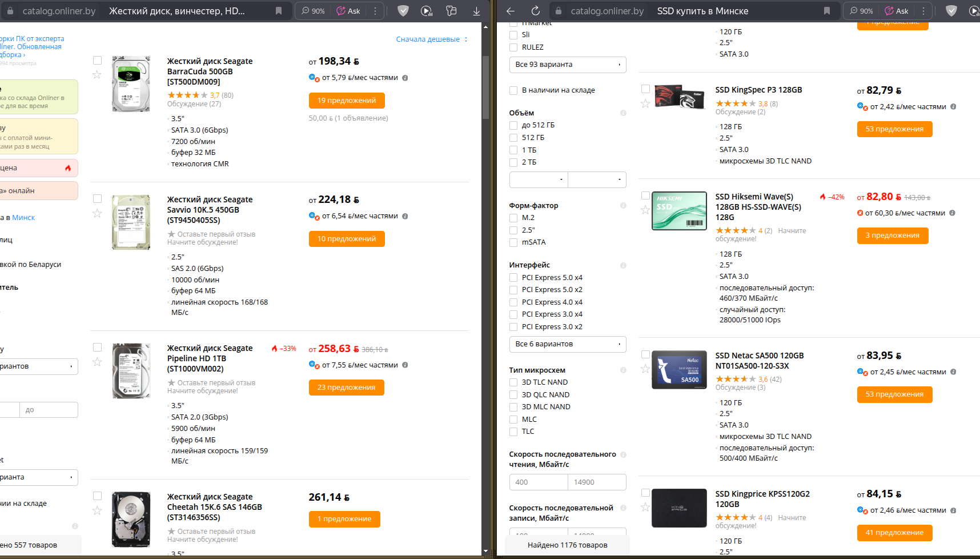Add Seagate BarraCuda 500GB to favorites star
Viewport: 980px width, 559px height.
[x=97, y=75]
